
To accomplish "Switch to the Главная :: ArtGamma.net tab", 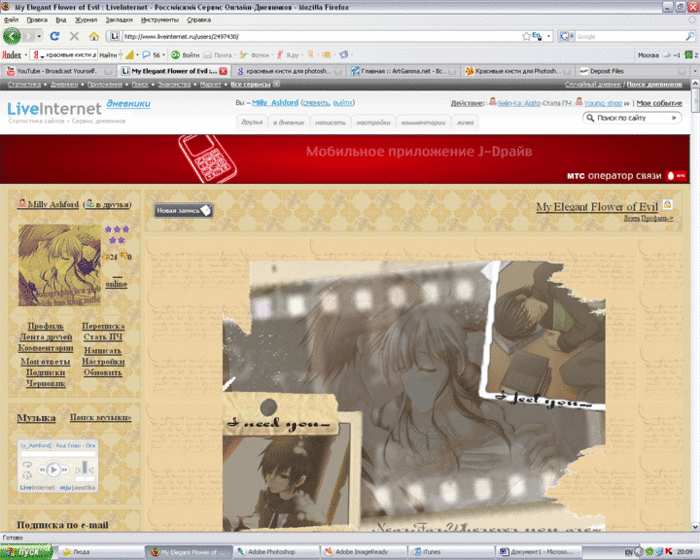I will (403, 71).
